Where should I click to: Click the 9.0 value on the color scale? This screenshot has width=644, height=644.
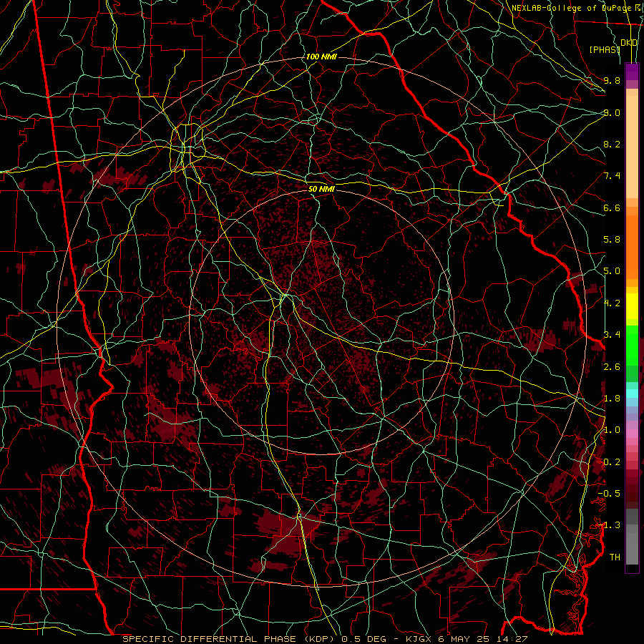click(612, 112)
